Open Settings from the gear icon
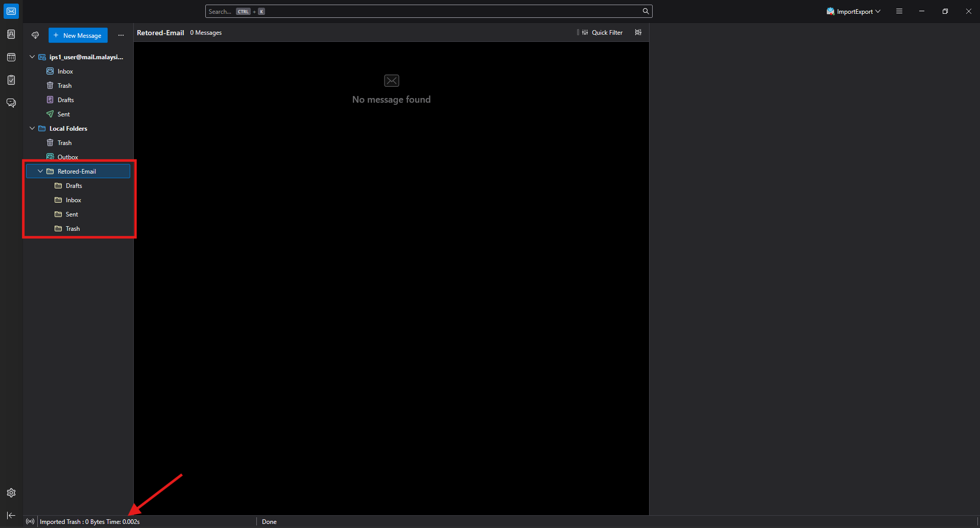Screen dimensions: 980x528 [x=11, y=493]
